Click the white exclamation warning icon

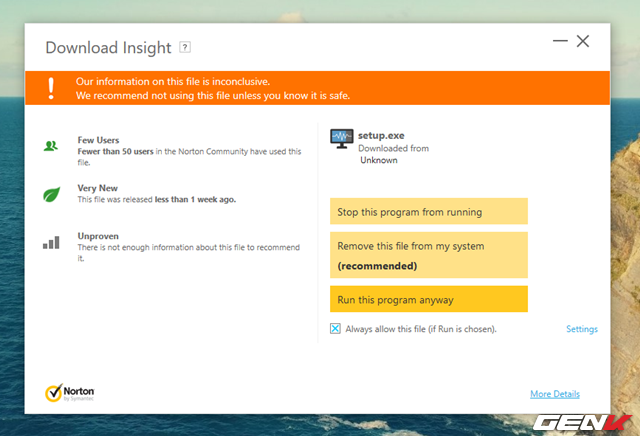tap(50, 88)
